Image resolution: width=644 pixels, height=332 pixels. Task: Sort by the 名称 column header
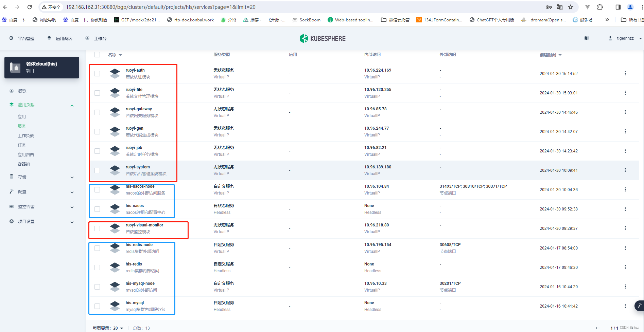tap(115, 55)
